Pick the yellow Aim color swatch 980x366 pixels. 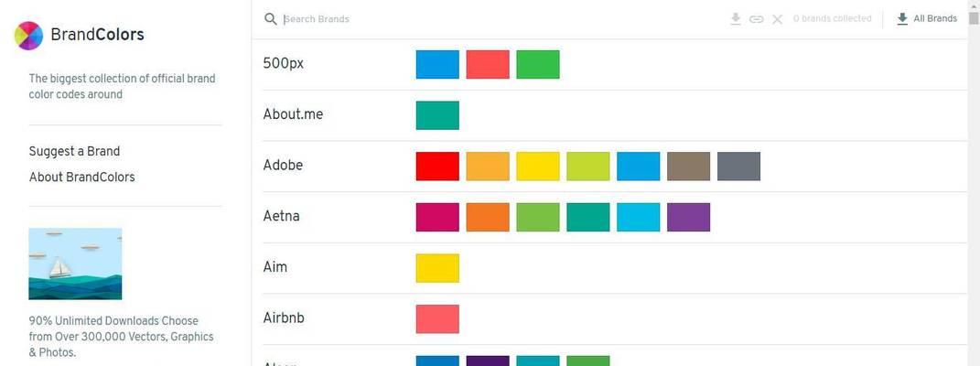(437, 268)
